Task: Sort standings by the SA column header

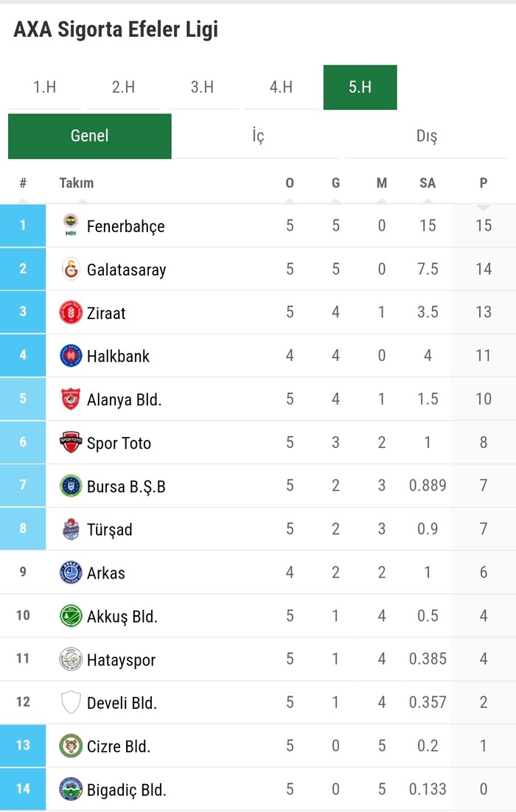Action: click(x=428, y=183)
